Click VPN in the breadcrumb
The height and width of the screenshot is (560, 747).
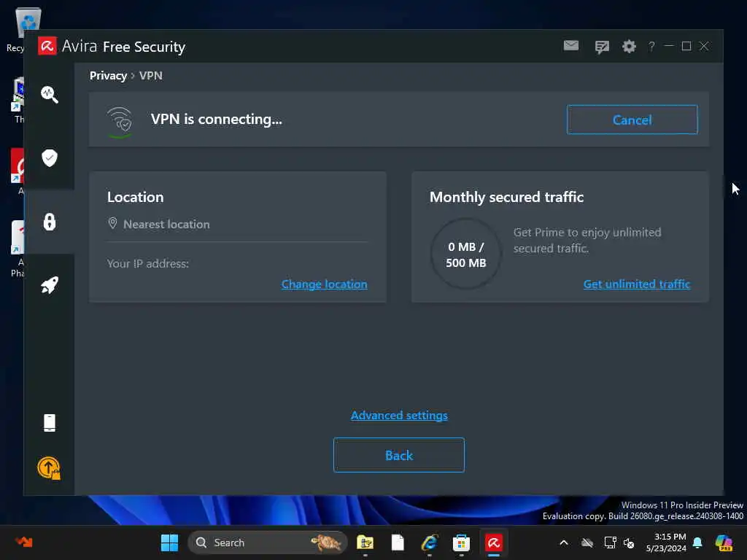tap(150, 76)
